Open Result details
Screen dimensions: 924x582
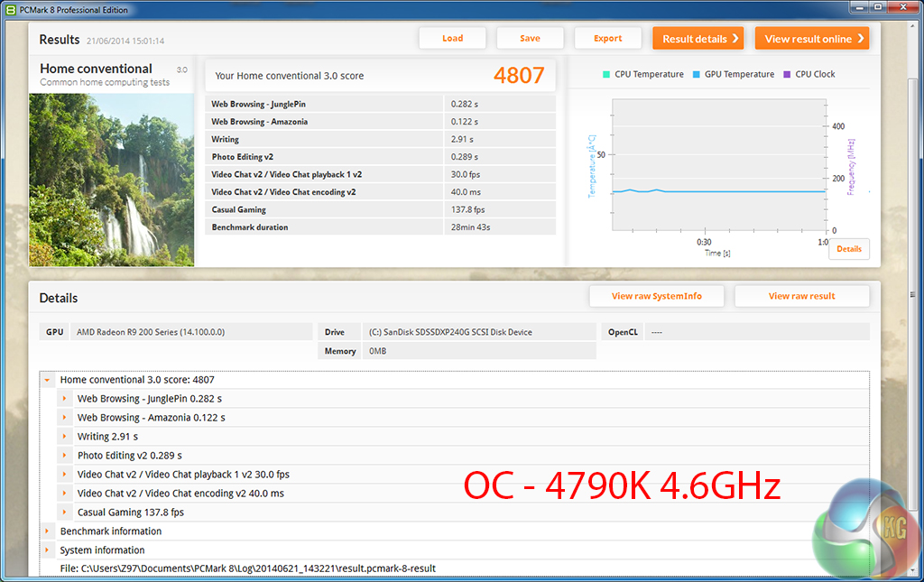(x=698, y=38)
